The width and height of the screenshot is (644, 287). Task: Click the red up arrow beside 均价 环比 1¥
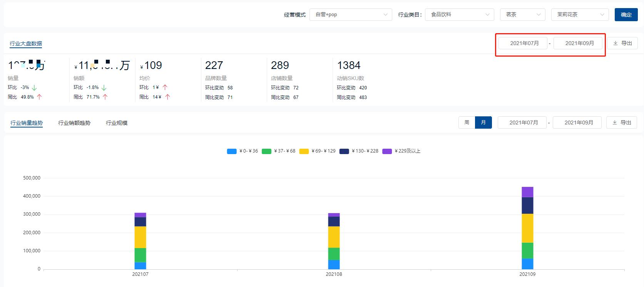pos(165,87)
